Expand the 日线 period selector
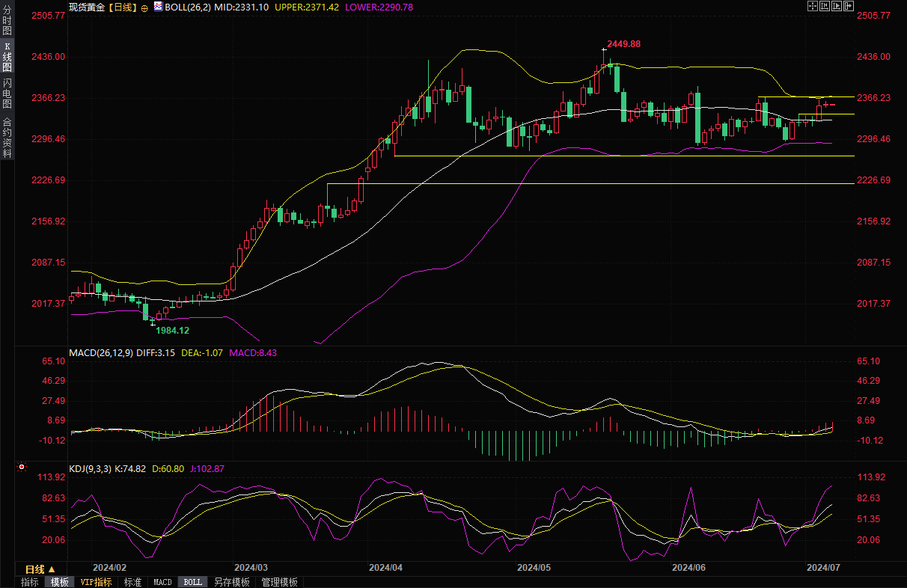The height and width of the screenshot is (588, 907). 40,569
